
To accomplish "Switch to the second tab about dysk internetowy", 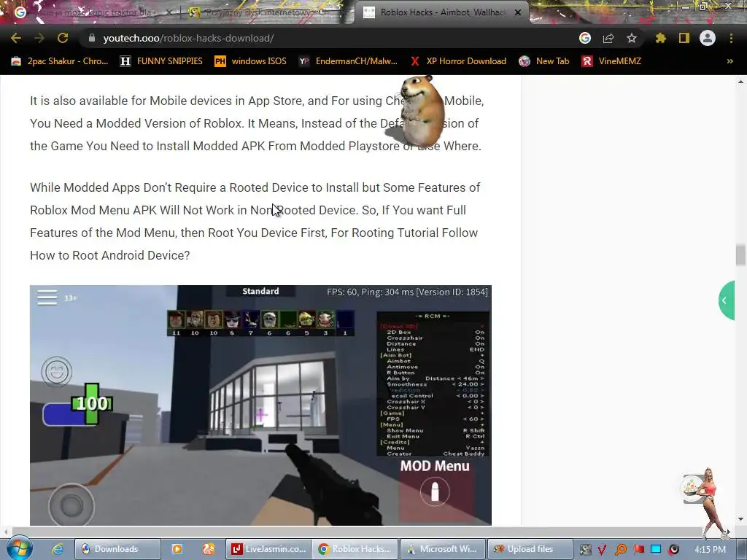I will (x=264, y=12).
